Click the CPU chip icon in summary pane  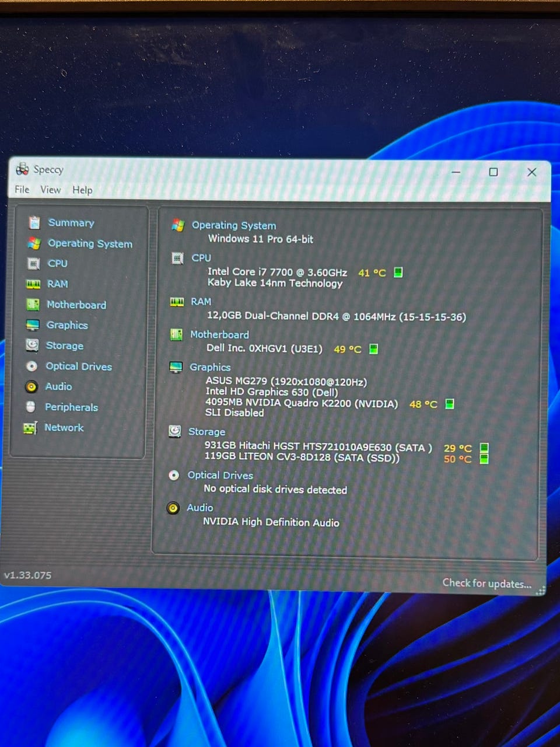pos(177,258)
